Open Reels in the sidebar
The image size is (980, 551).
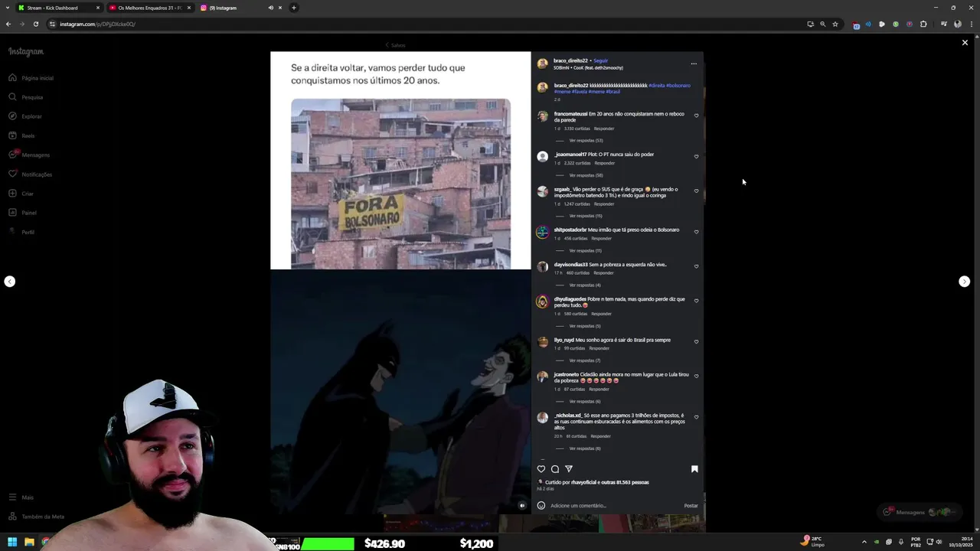(21, 135)
